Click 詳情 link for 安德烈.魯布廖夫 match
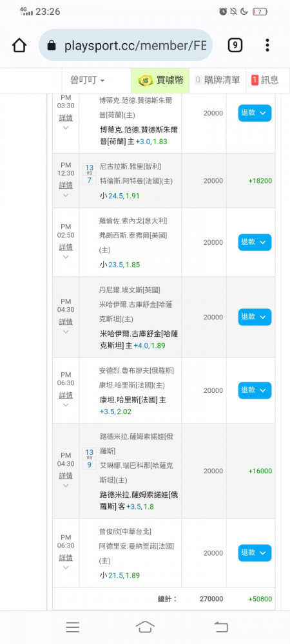Viewport: 290px width, 644px height. pyautogui.click(x=66, y=395)
